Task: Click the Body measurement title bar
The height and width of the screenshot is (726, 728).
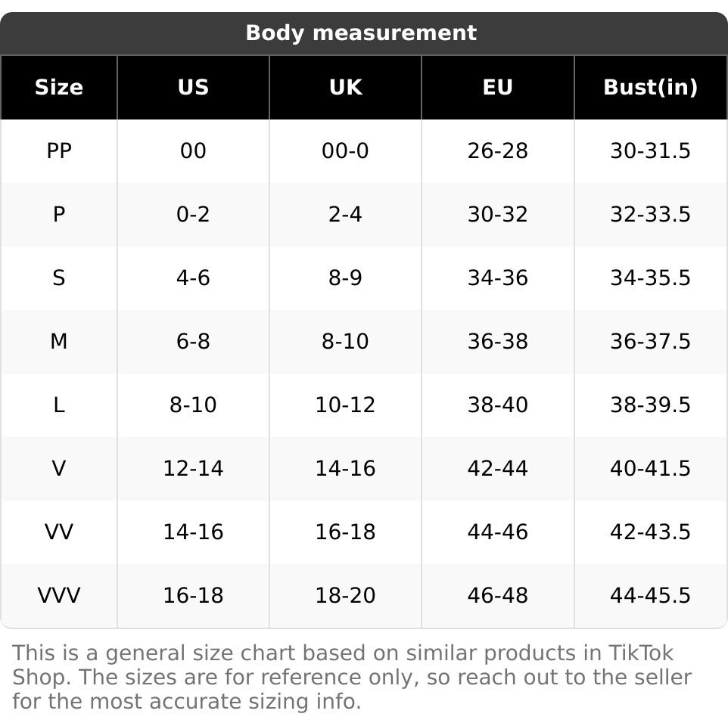Action: click(361, 33)
